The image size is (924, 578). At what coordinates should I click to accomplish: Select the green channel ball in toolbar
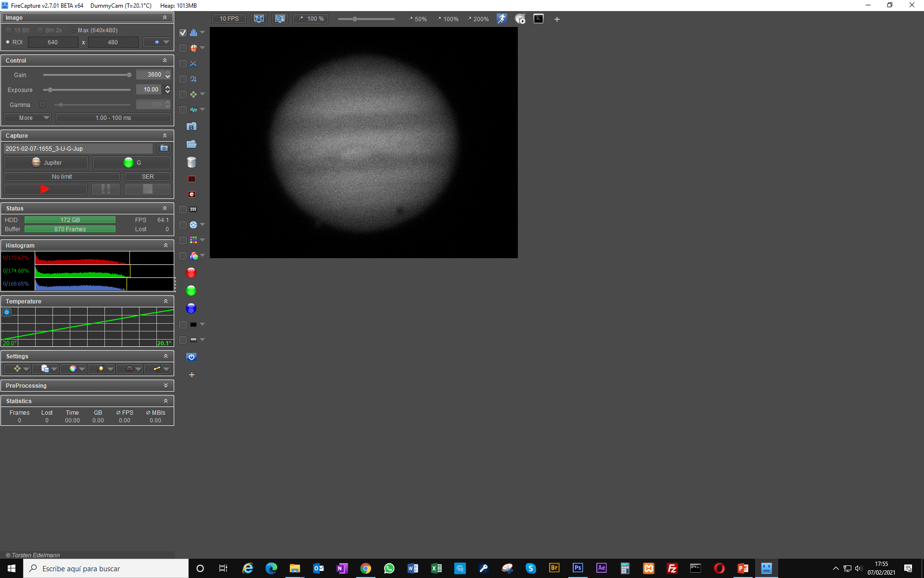click(191, 290)
